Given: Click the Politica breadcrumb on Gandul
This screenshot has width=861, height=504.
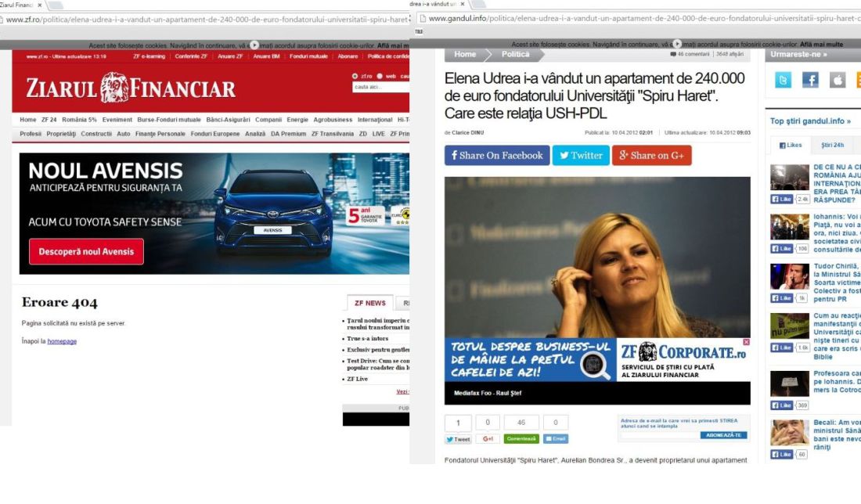Looking at the screenshot, I should 515,54.
